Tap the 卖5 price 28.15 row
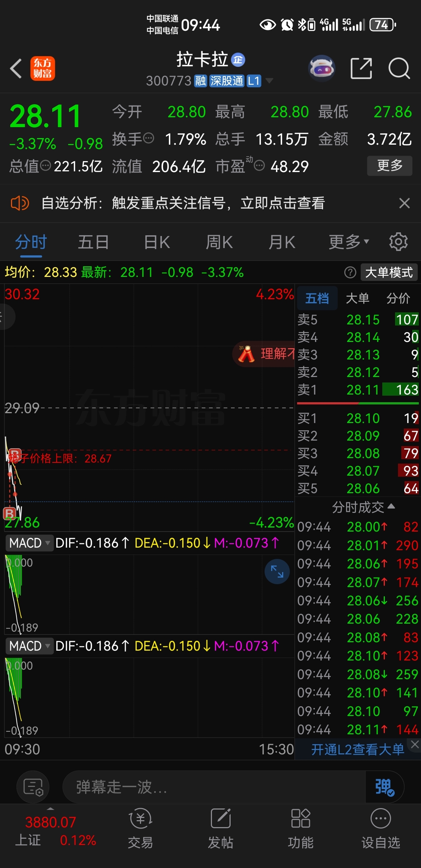The width and height of the screenshot is (421, 868). (358, 320)
